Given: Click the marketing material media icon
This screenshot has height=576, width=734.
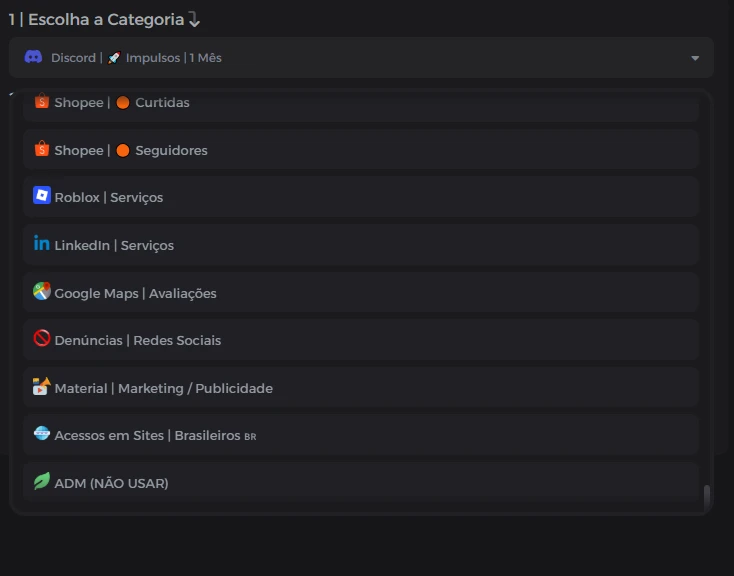Looking at the screenshot, I should [42, 386].
